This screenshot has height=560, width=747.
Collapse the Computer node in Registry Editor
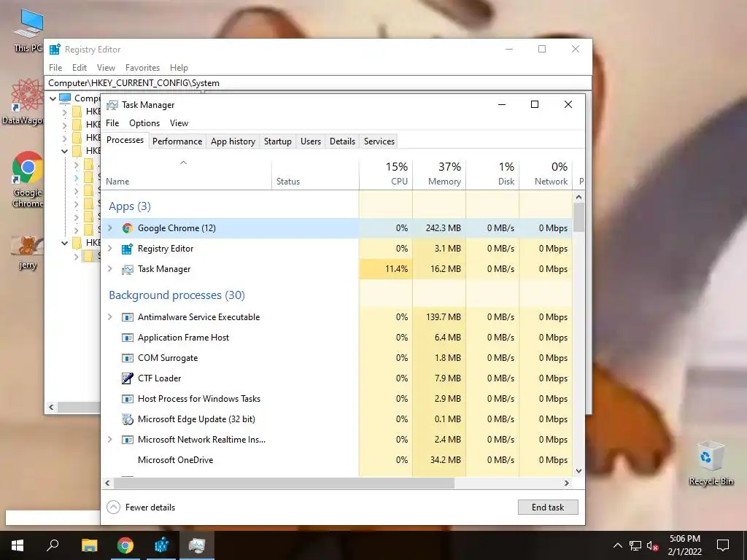click(53, 98)
